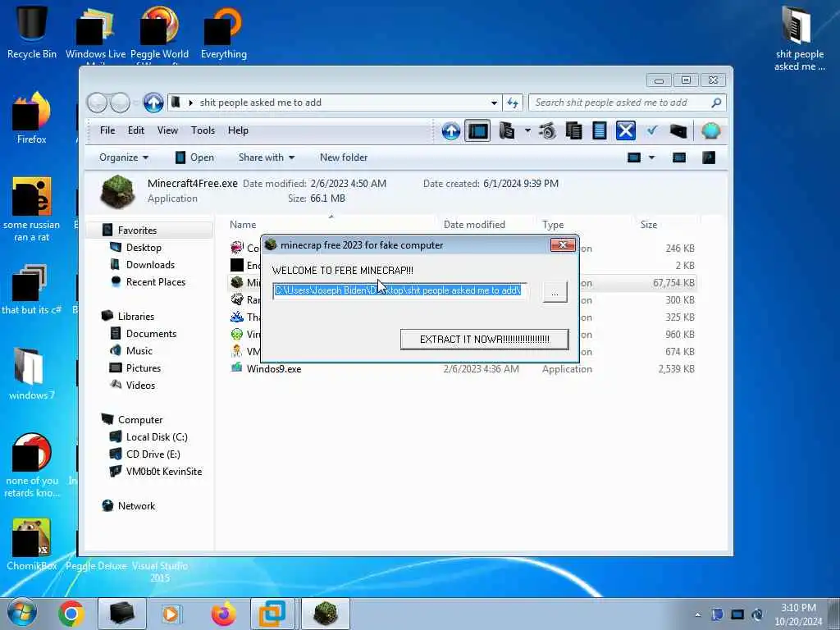This screenshot has width=840, height=630.
Task: Select the Windos9.exe file
Action: [274, 368]
